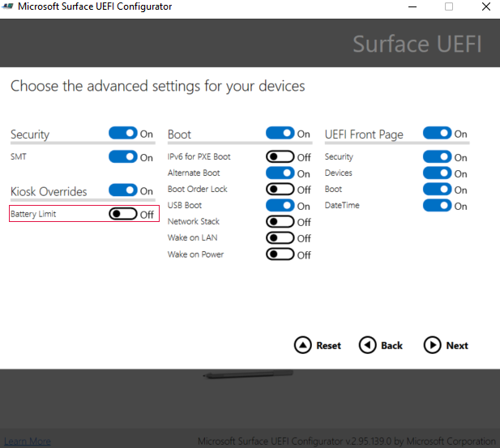
Task: Turn off the DateTime toggle
Action: point(437,205)
